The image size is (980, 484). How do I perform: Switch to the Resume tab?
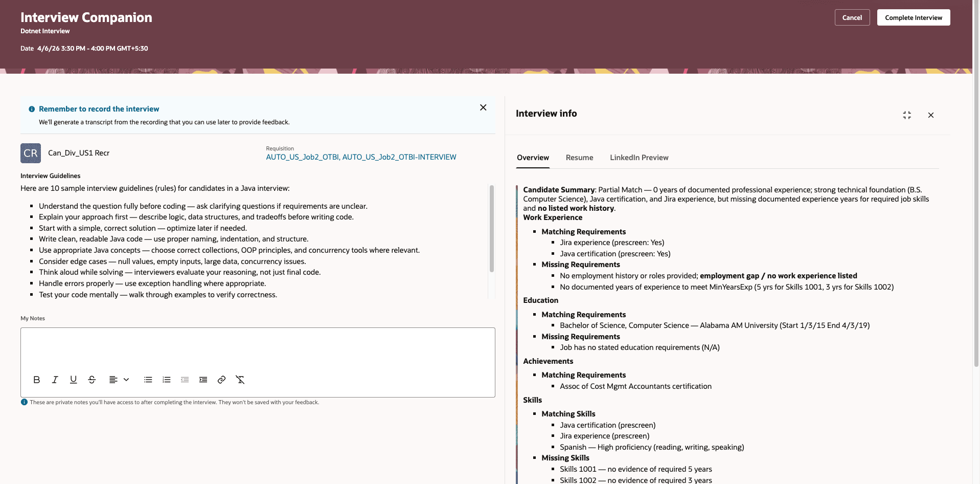click(x=579, y=158)
